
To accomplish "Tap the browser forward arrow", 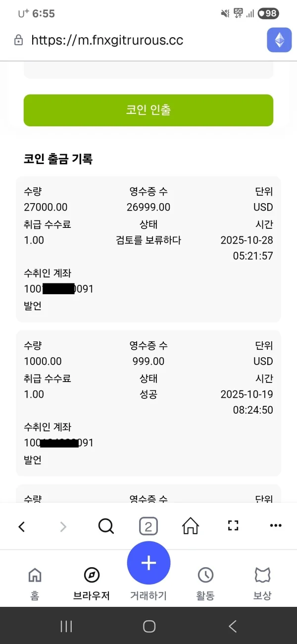I will (x=63, y=527).
